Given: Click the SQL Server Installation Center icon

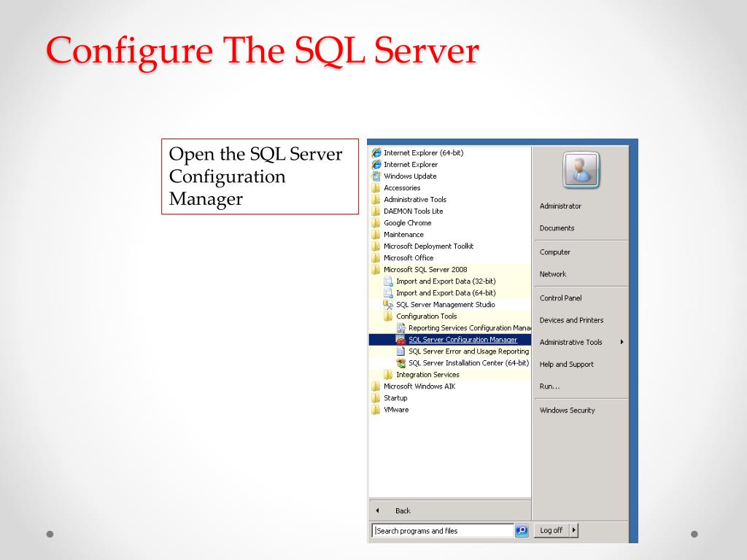Looking at the screenshot, I should point(401,363).
